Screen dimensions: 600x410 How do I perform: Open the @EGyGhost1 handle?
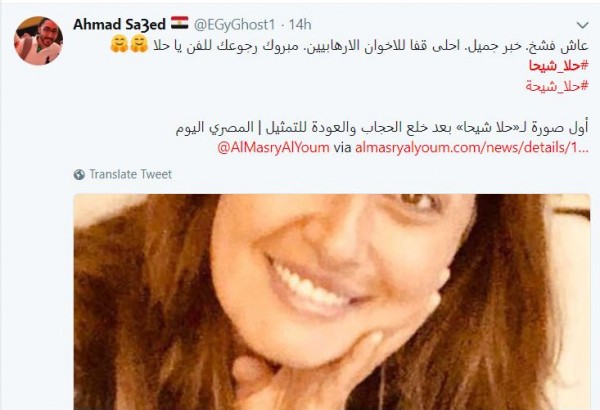point(234,25)
